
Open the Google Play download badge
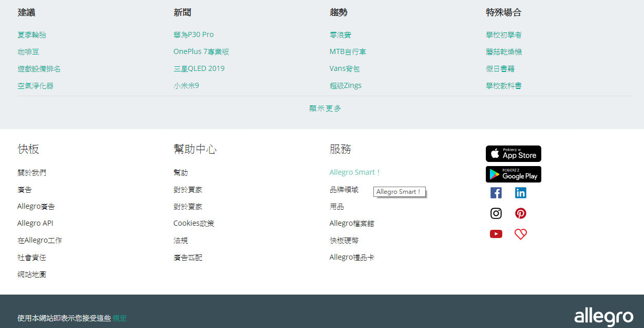click(x=514, y=174)
